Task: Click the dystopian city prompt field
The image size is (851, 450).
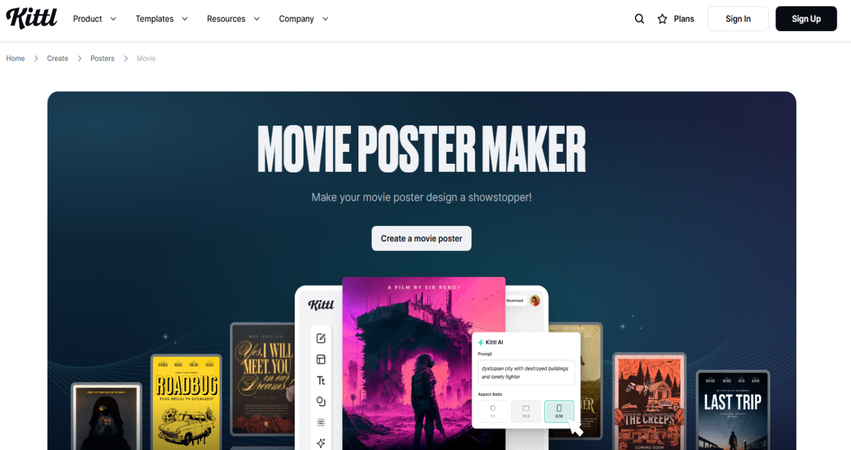Action: click(x=525, y=372)
